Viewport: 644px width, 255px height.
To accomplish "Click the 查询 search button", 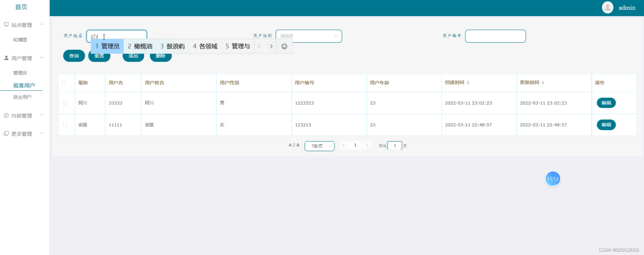I will point(74,56).
